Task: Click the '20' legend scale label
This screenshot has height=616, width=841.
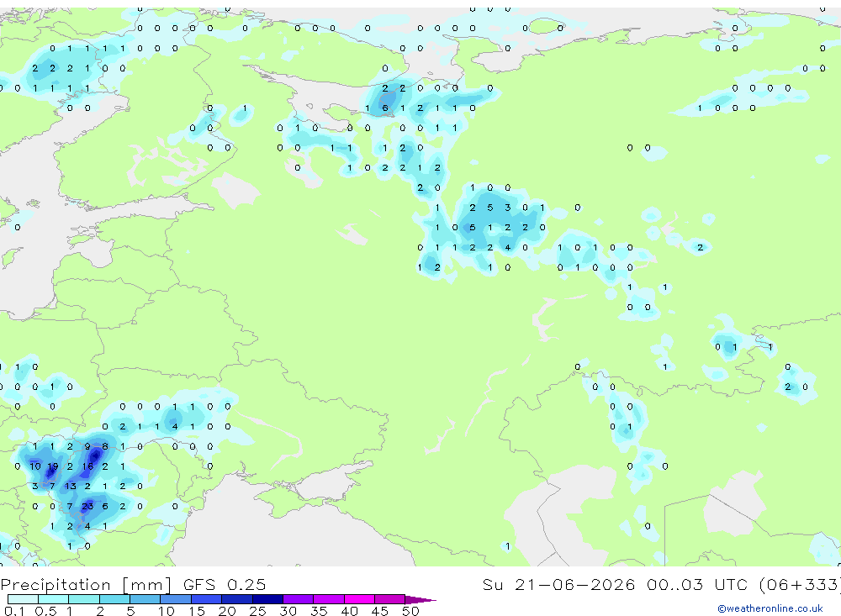Action: (227, 611)
